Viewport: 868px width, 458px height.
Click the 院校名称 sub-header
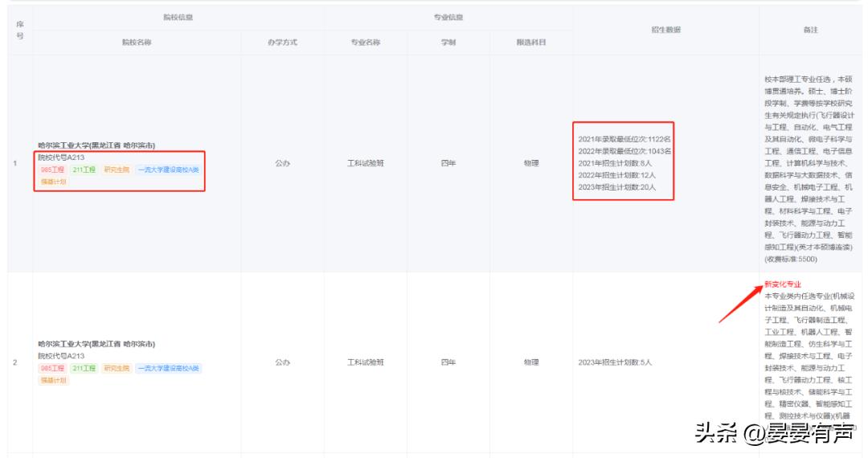coord(137,42)
